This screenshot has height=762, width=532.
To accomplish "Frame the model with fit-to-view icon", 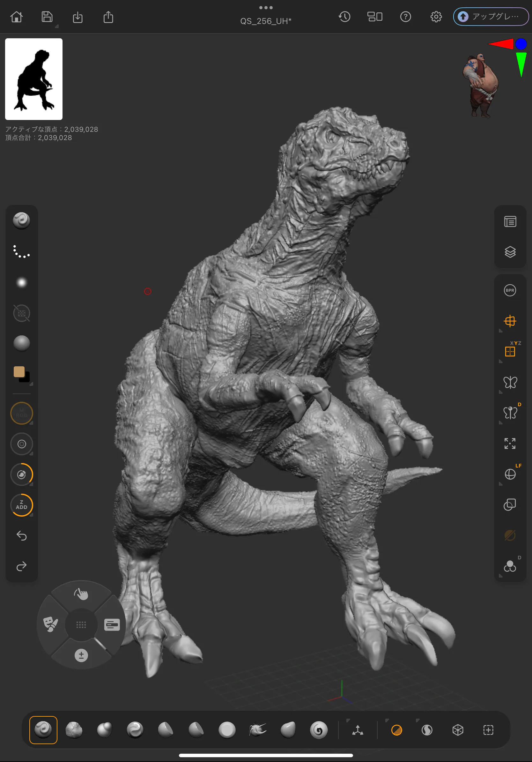I will [x=510, y=444].
